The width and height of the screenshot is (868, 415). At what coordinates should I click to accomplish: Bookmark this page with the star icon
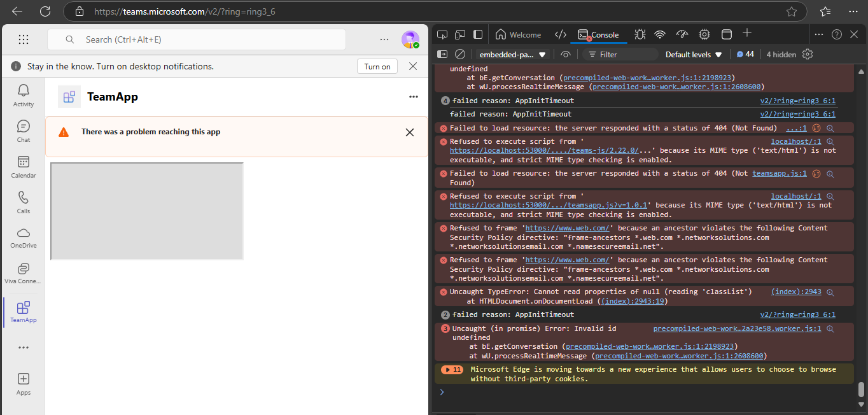click(791, 11)
